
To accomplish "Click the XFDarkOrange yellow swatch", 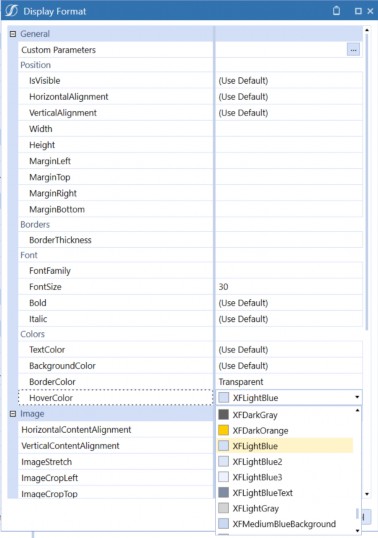I will (x=223, y=430).
